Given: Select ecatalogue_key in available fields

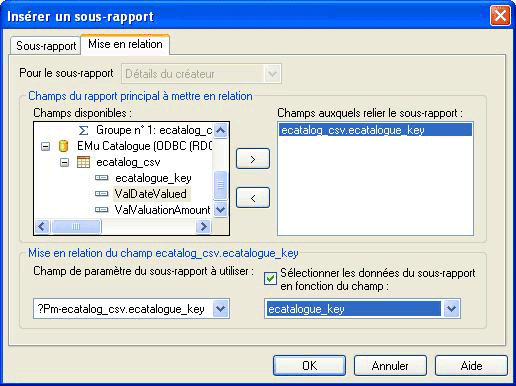Looking at the screenshot, I should pyautogui.click(x=153, y=178).
